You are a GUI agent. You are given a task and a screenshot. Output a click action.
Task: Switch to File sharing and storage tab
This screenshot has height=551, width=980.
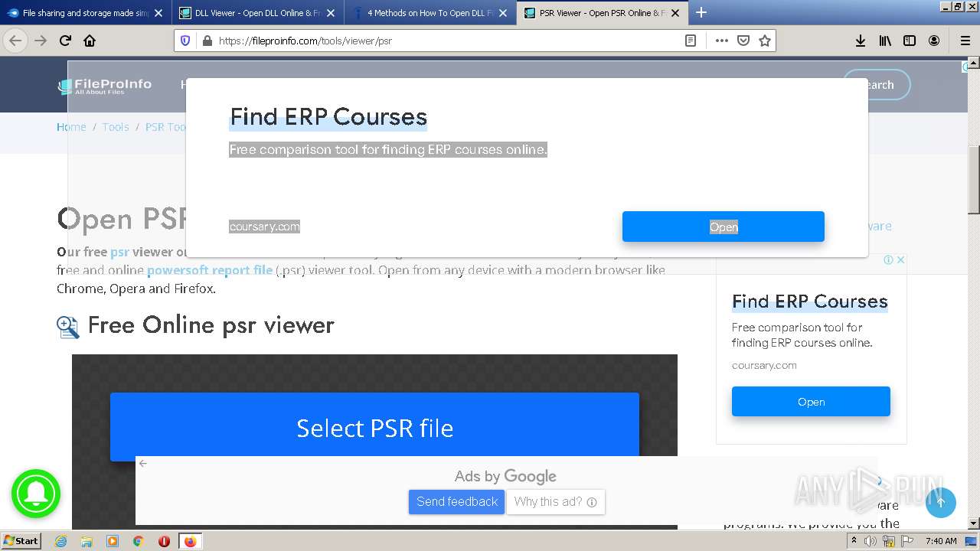(84, 13)
